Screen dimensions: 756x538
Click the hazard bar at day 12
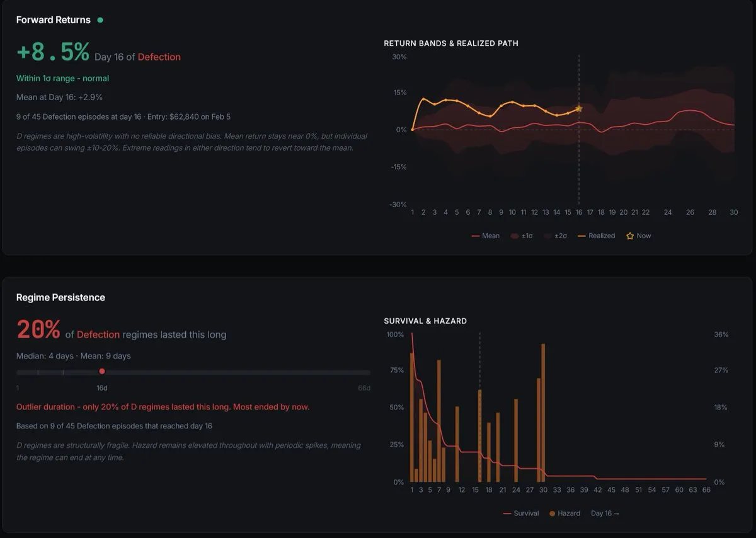(457, 444)
